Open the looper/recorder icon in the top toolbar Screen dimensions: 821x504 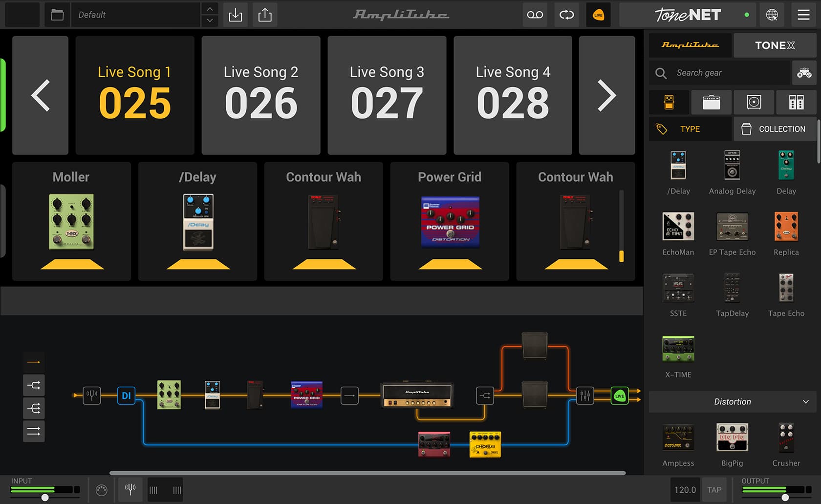point(535,15)
